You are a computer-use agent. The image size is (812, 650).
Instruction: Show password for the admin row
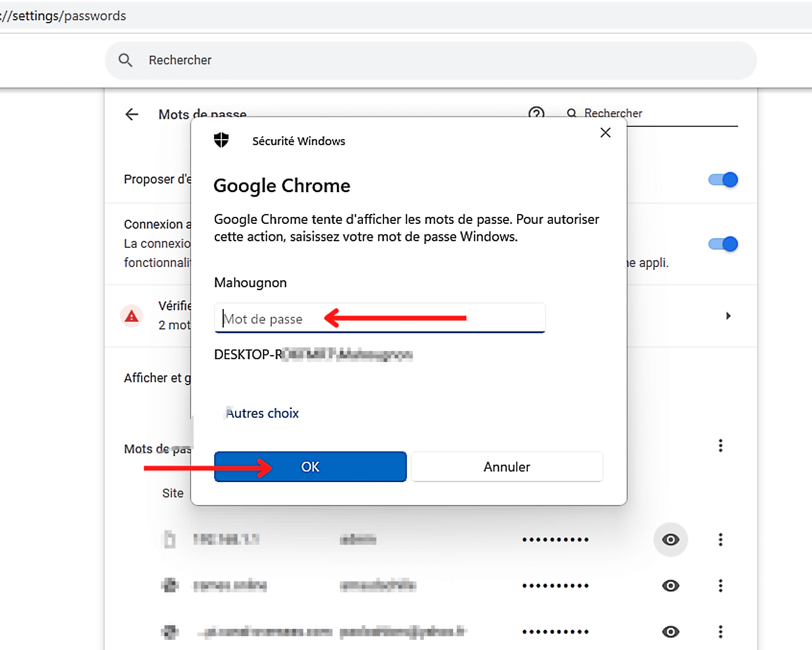(x=671, y=539)
